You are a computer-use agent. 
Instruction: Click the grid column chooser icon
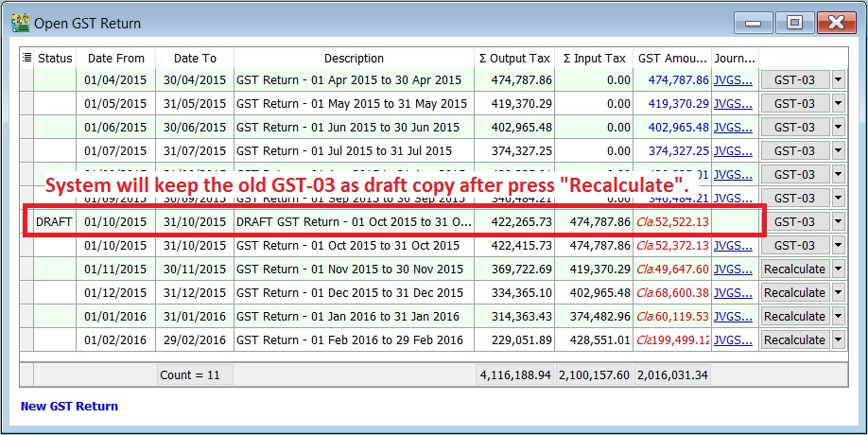(x=26, y=59)
